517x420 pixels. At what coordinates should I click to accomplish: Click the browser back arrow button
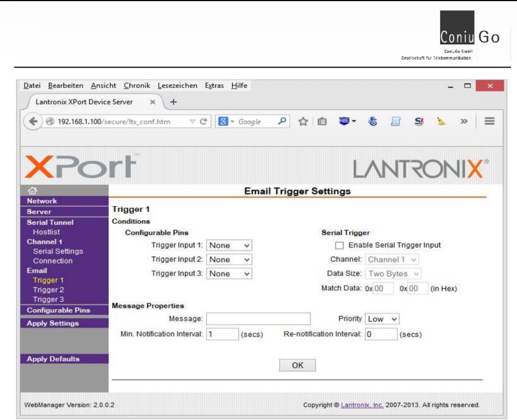[33, 122]
